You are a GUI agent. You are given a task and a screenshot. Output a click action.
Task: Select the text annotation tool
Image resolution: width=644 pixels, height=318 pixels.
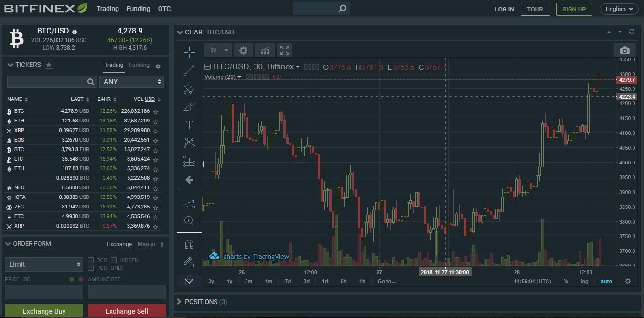click(x=189, y=125)
